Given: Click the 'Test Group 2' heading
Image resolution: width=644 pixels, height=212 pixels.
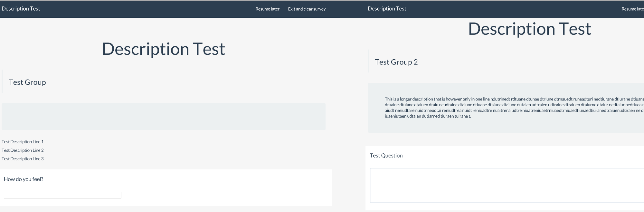Looking at the screenshot, I should pyautogui.click(x=396, y=62).
